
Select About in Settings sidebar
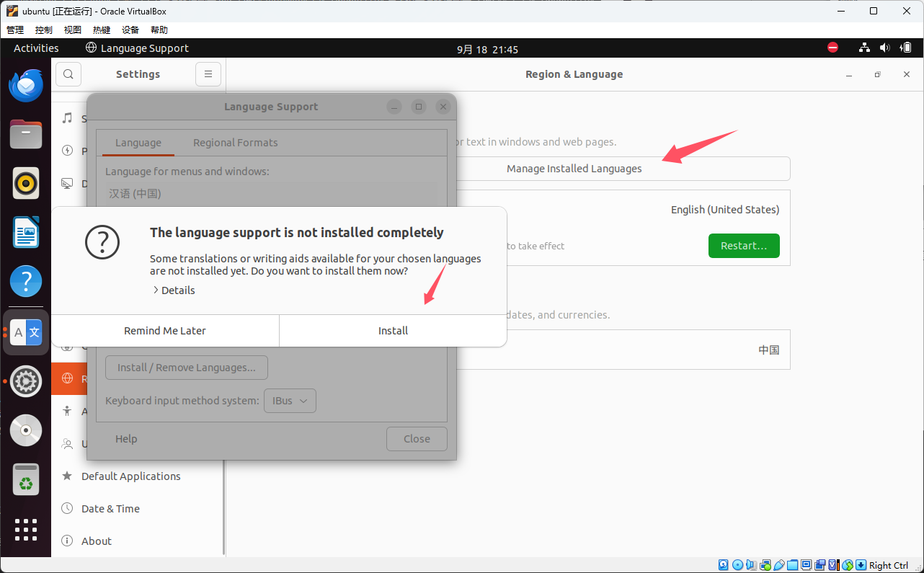(138, 541)
